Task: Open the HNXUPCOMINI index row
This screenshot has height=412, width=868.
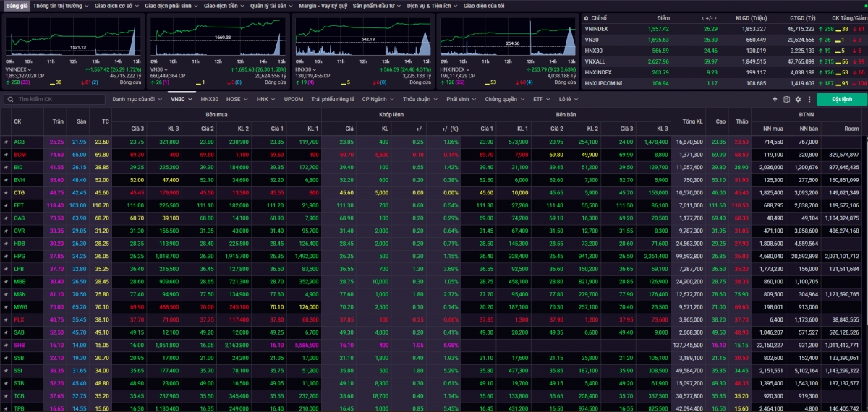Action: 725,83
